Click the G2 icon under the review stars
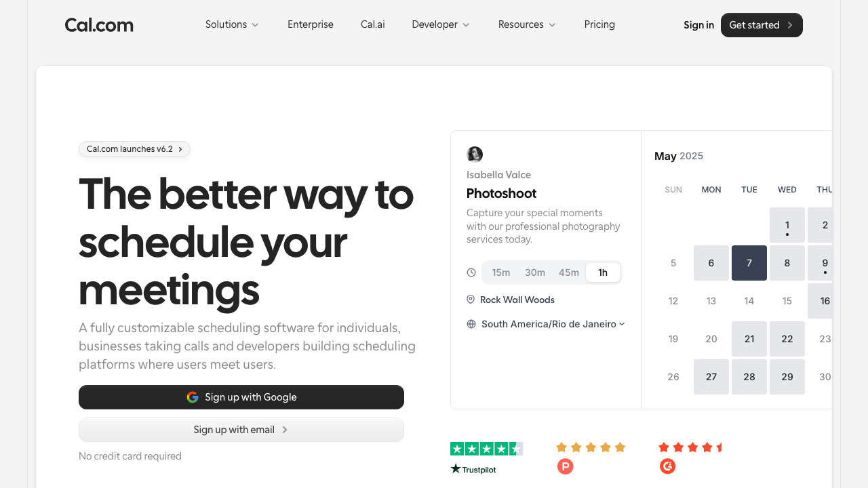Image resolution: width=868 pixels, height=488 pixels. pos(667,466)
